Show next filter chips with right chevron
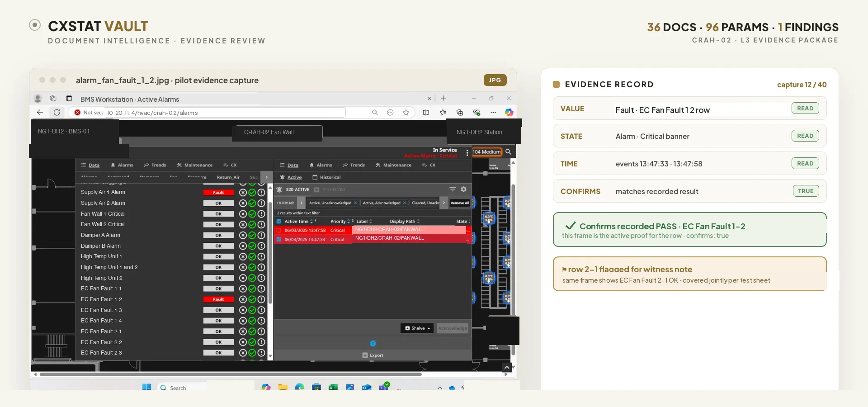868x407 pixels. tap(444, 203)
